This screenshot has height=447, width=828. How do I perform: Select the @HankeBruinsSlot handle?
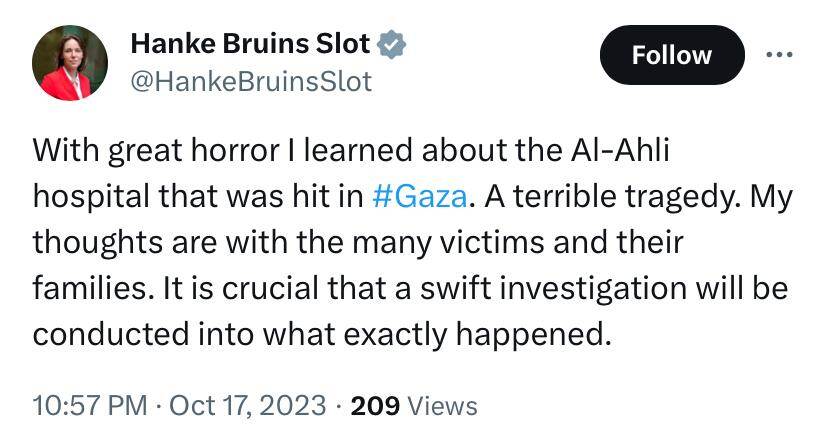coord(251,81)
